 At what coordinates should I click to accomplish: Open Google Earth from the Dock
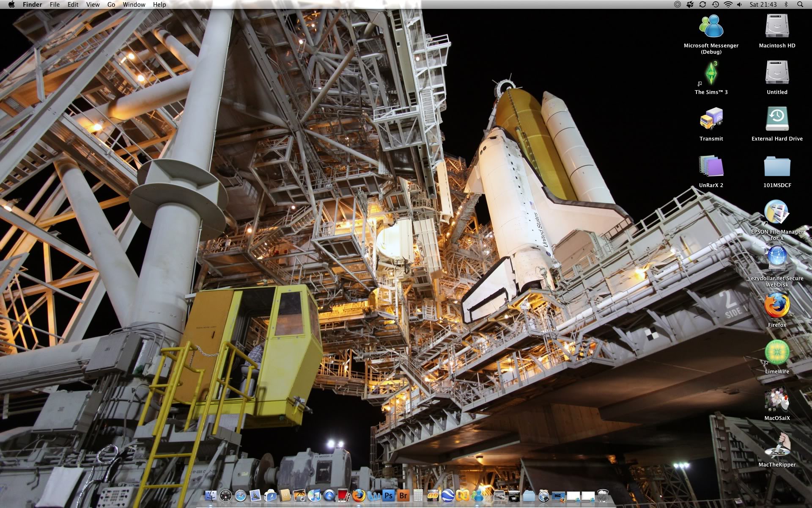point(448,496)
